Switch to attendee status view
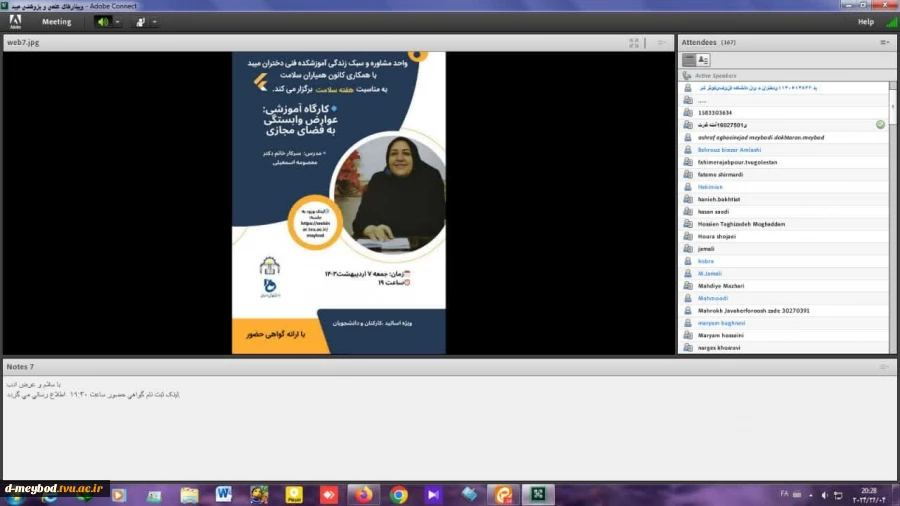Viewport: 900px width, 506px height. [x=703, y=60]
